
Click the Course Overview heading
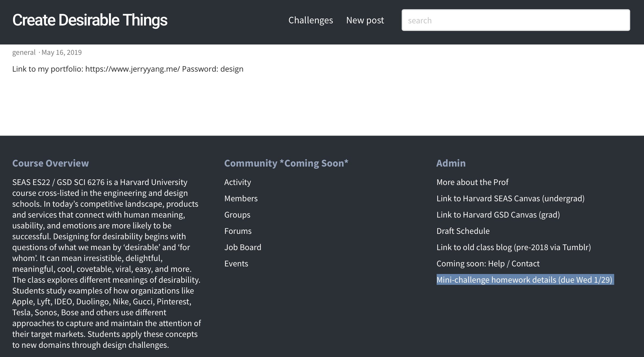[x=50, y=163]
